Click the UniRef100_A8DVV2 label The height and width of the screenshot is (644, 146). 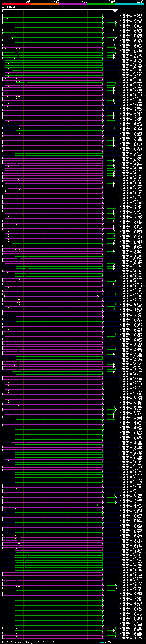coord(131,53)
